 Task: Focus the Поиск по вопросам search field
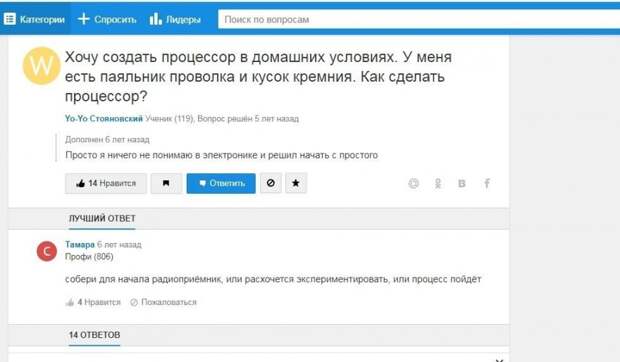419,19
